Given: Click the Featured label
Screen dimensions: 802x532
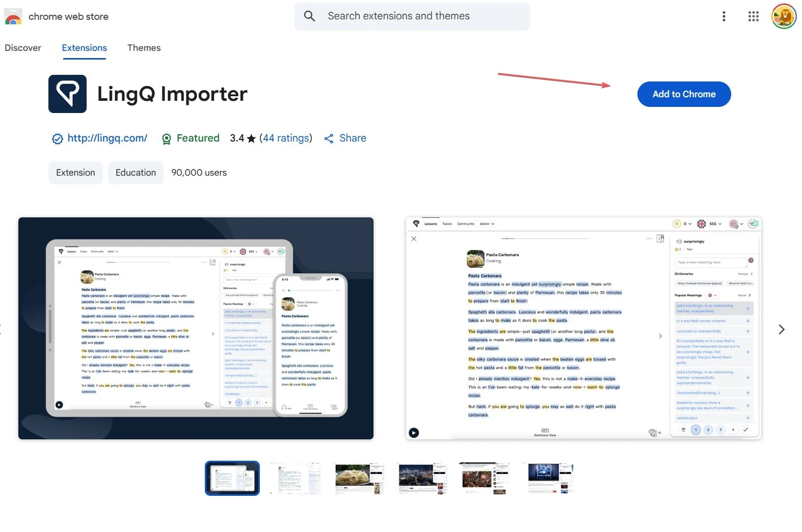Looking at the screenshot, I should click(x=198, y=138).
